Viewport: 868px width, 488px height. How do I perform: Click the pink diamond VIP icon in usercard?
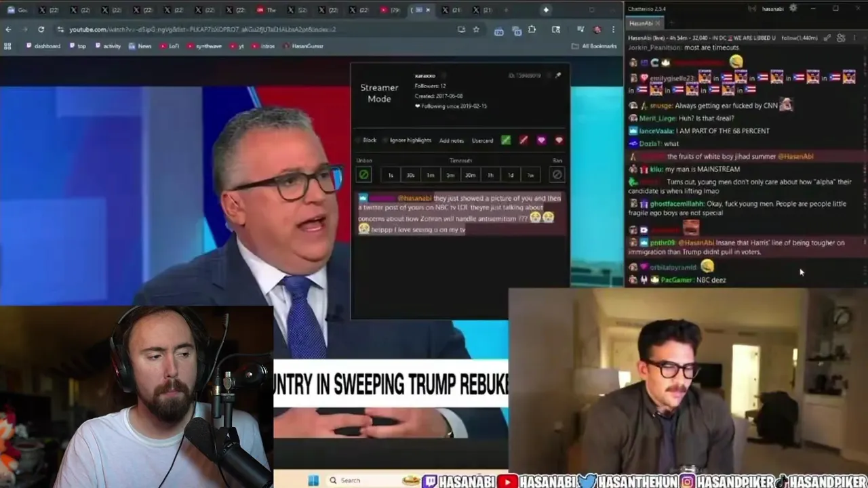541,140
